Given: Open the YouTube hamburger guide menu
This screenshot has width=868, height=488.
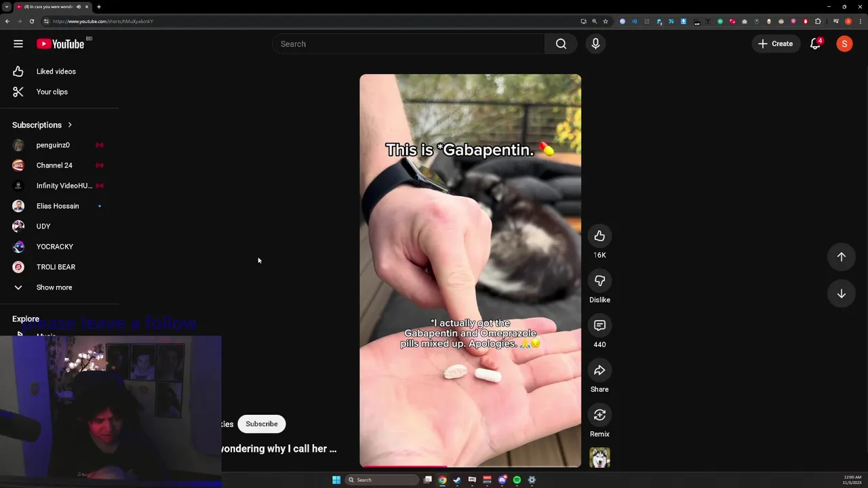Looking at the screenshot, I should pyautogui.click(x=18, y=44).
